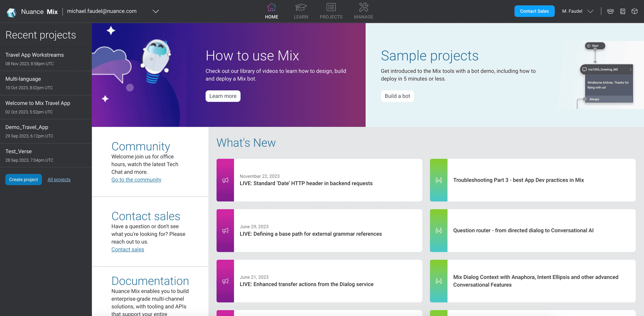Click the users group icon in header
The width and height of the screenshot is (644, 316).
click(x=610, y=11)
